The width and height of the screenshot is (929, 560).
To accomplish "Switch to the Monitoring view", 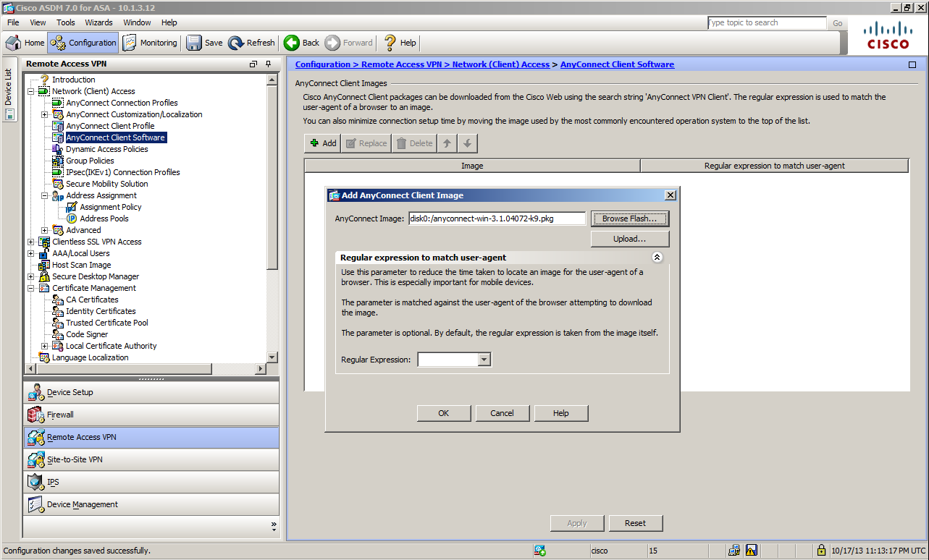I will (150, 43).
